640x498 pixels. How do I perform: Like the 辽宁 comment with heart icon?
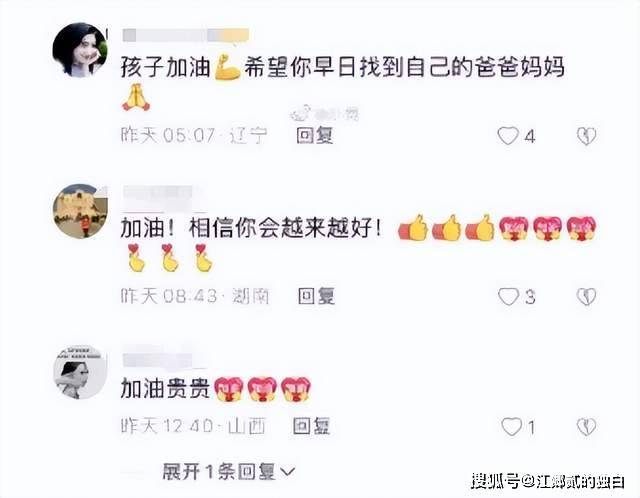point(508,136)
